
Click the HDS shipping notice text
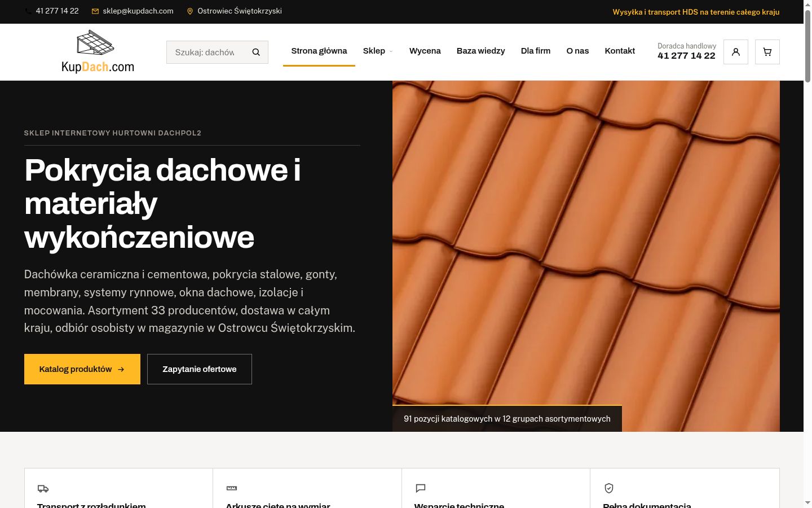696,12
